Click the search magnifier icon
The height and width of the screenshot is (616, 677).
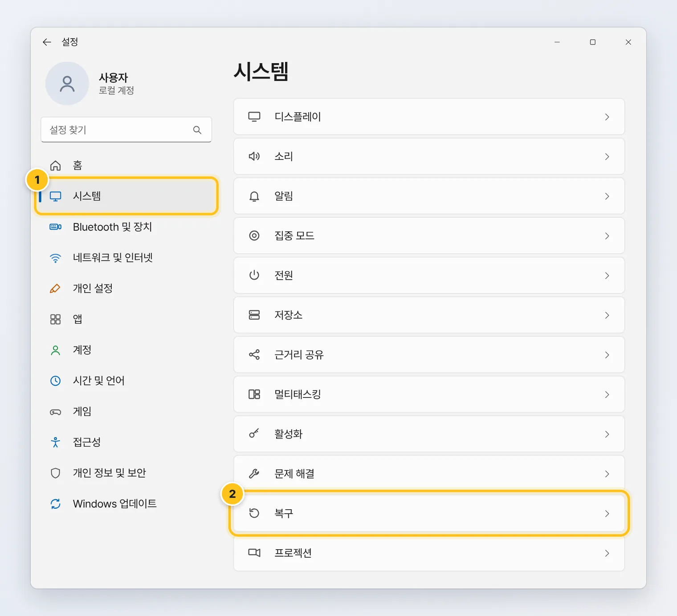tap(197, 130)
